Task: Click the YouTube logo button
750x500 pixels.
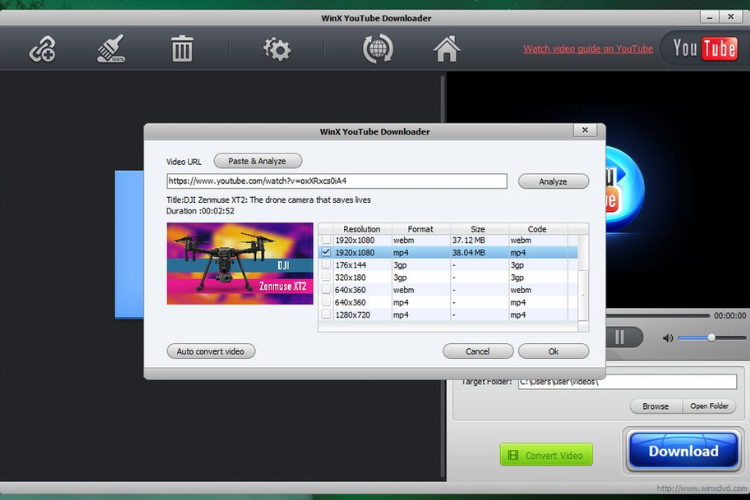Action: pyautogui.click(x=705, y=48)
